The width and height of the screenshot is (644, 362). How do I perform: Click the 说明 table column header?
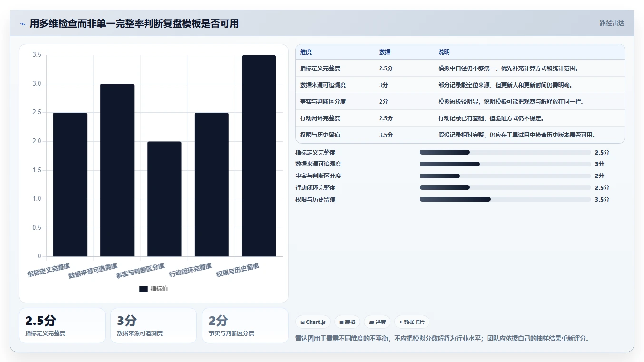pyautogui.click(x=444, y=52)
